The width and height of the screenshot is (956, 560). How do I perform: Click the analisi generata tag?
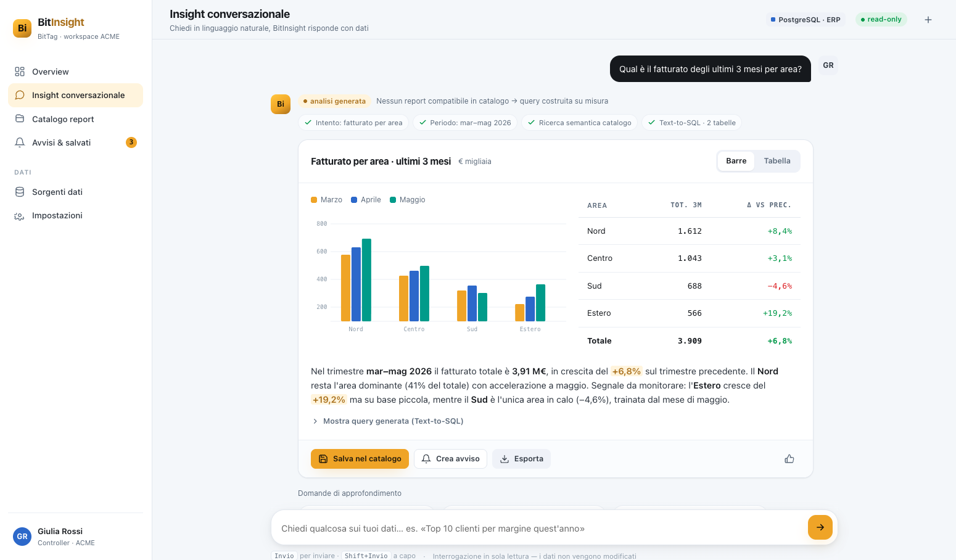[x=334, y=101]
